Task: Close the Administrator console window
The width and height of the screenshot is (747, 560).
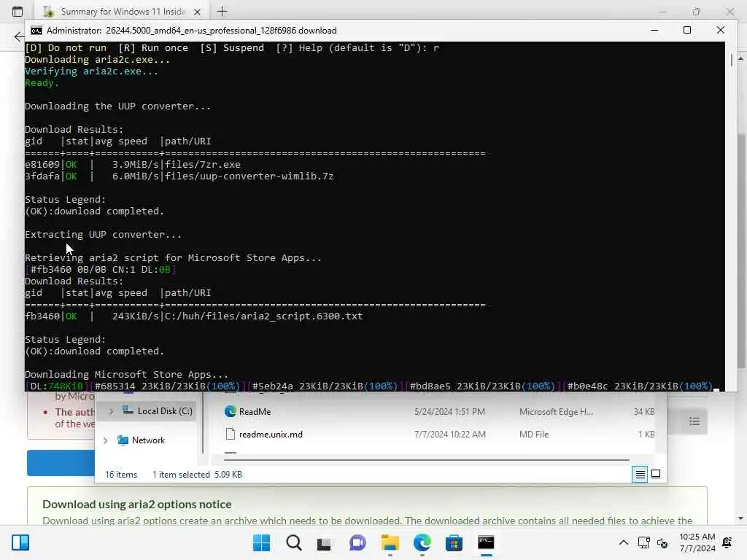Action: pos(720,30)
